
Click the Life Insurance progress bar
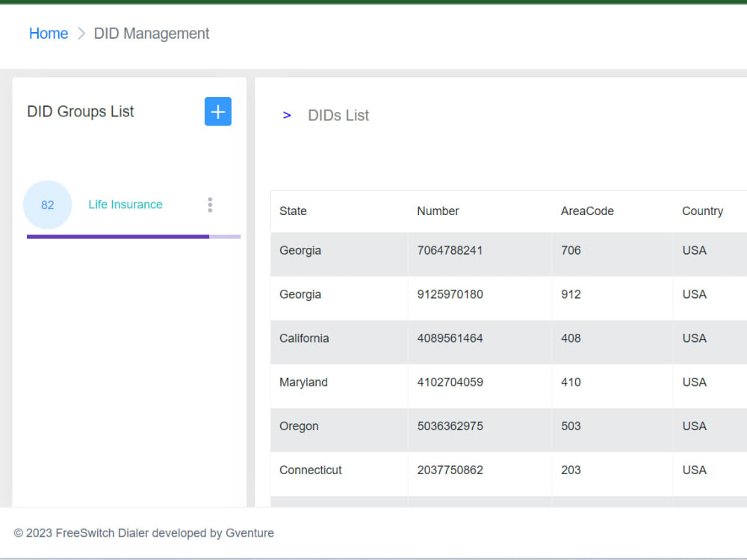pyautogui.click(x=134, y=237)
